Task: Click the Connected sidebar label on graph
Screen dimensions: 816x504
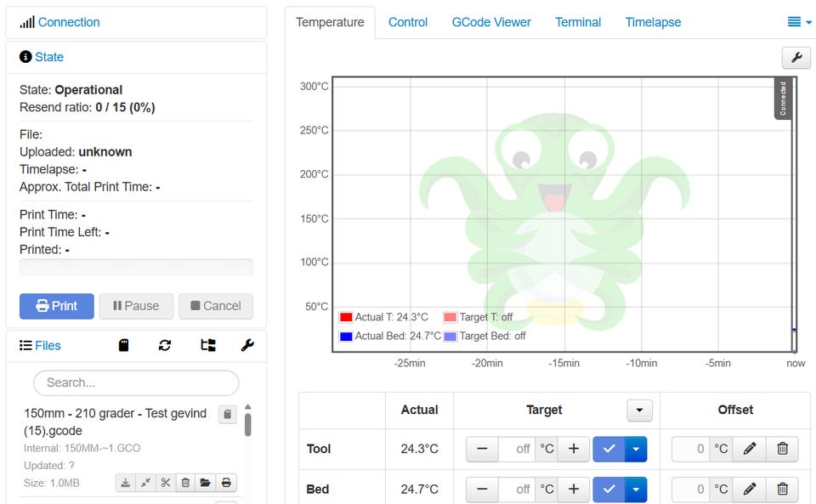Action: point(783,99)
